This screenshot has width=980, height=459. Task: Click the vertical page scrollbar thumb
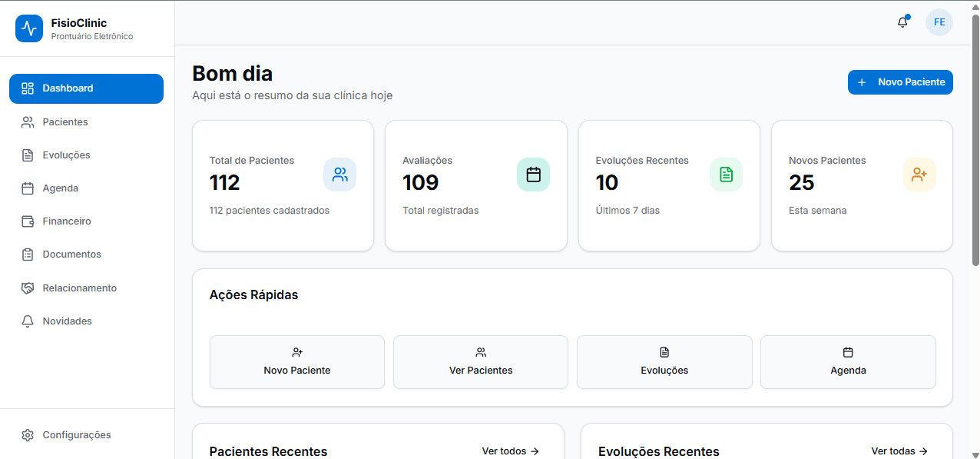(x=975, y=141)
